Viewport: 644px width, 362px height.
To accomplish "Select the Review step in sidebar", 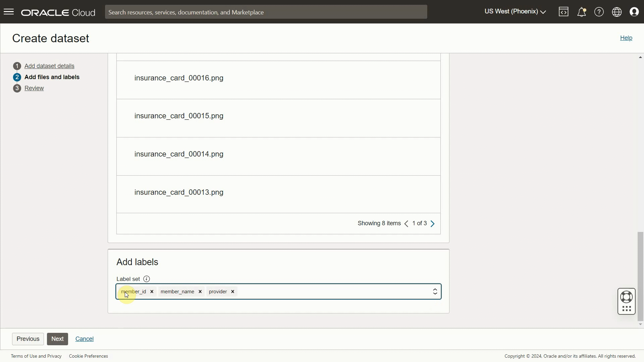I will (x=34, y=88).
